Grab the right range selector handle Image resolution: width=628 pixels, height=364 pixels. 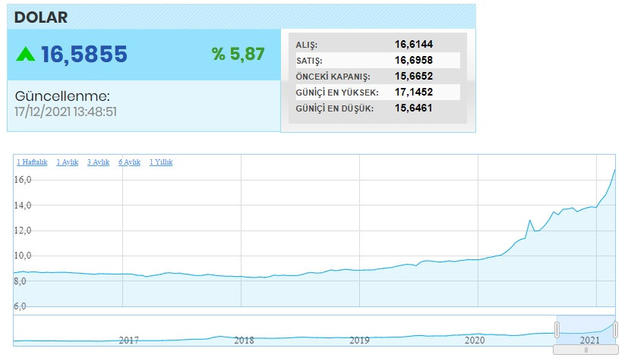[x=615, y=330]
